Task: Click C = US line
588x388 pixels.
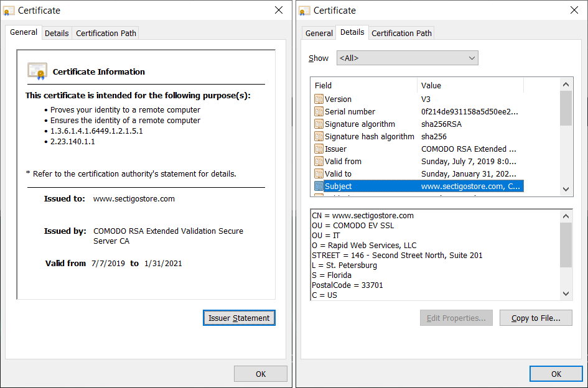Action: tap(324, 295)
